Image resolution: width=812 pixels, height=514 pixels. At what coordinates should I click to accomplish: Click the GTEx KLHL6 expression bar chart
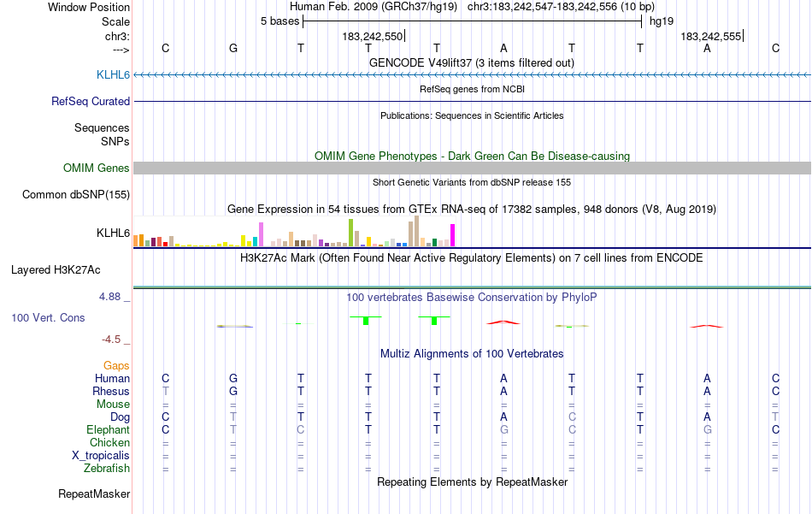pyautogui.click(x=294, y=231)
